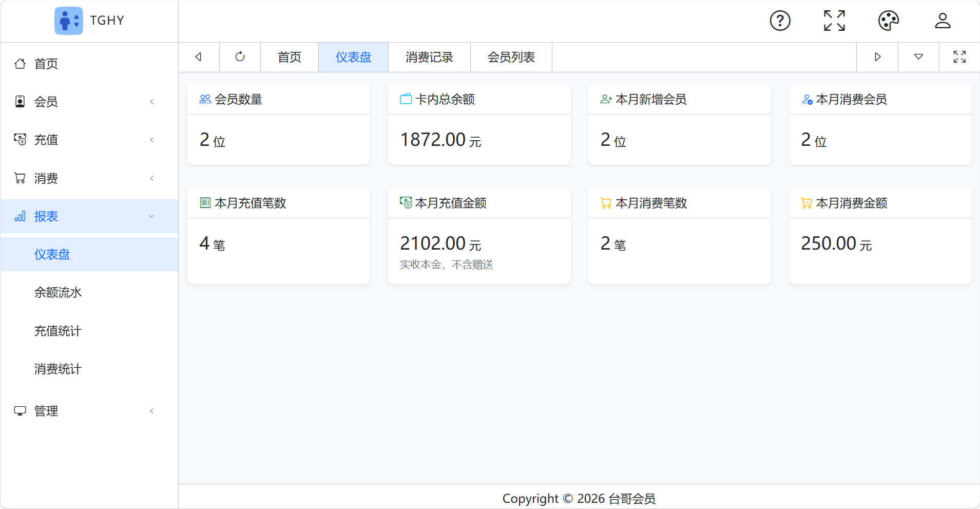980x509 pixels.
Task: Click the TGHY brand name
Action: pyautogui.click(x=107, y=21)
